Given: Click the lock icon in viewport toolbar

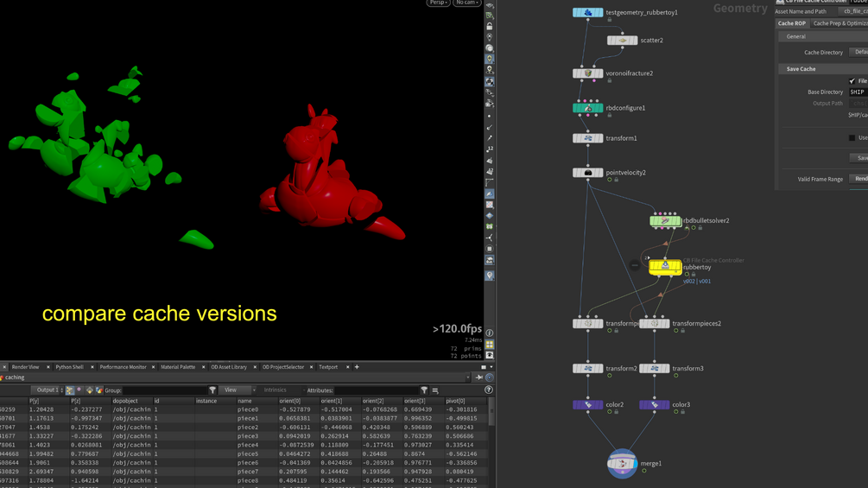Looking at the screenshot, I should click(490, 26).
